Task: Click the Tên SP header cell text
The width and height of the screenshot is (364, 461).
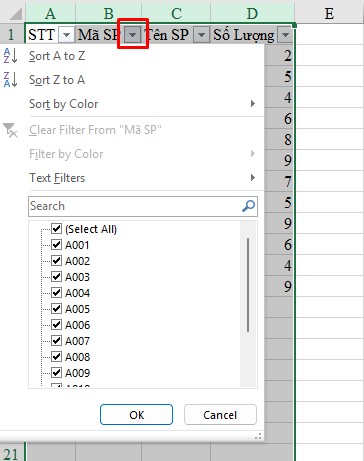Action: click(x=167, y=35)
